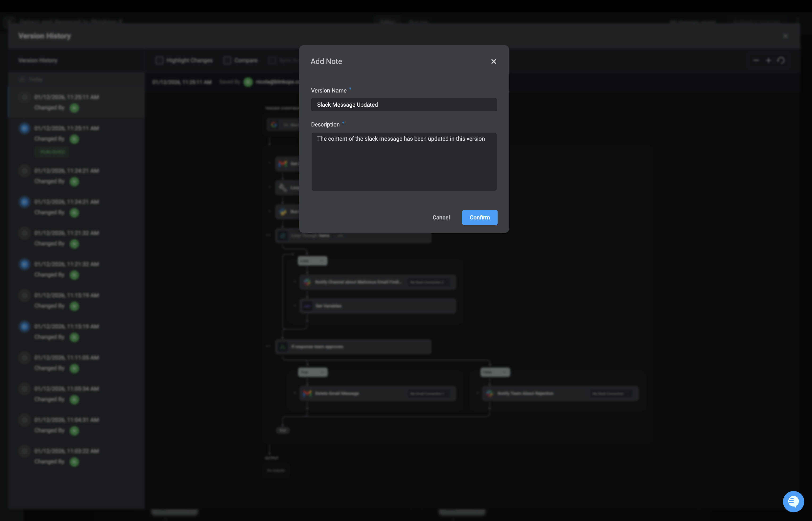Screen dimensions: 812x521
Task: Select the 11:03:22 AM version entry
Action: pos(66,451)
